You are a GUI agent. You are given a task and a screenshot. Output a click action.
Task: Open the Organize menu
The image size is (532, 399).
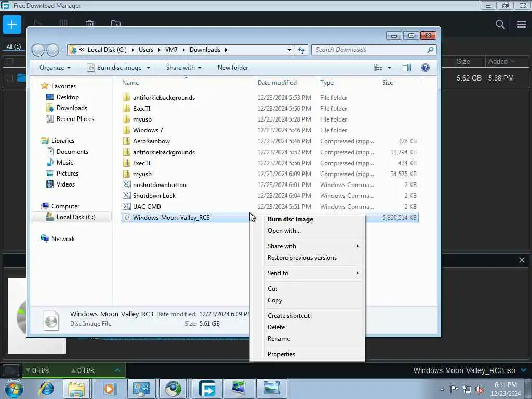coord(55,68)
